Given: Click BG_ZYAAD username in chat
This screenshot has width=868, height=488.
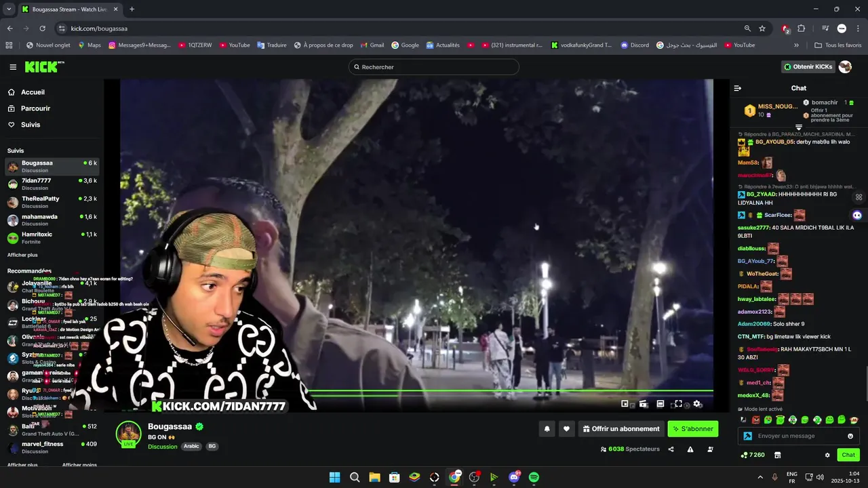Looking at the screenshot, I should click(761, 195).
